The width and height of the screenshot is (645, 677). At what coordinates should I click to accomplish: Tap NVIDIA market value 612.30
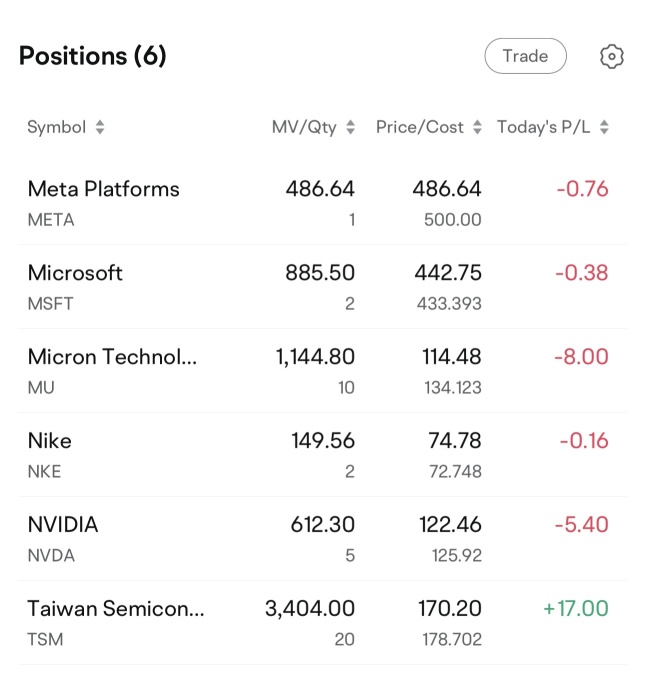click(322, 525)
